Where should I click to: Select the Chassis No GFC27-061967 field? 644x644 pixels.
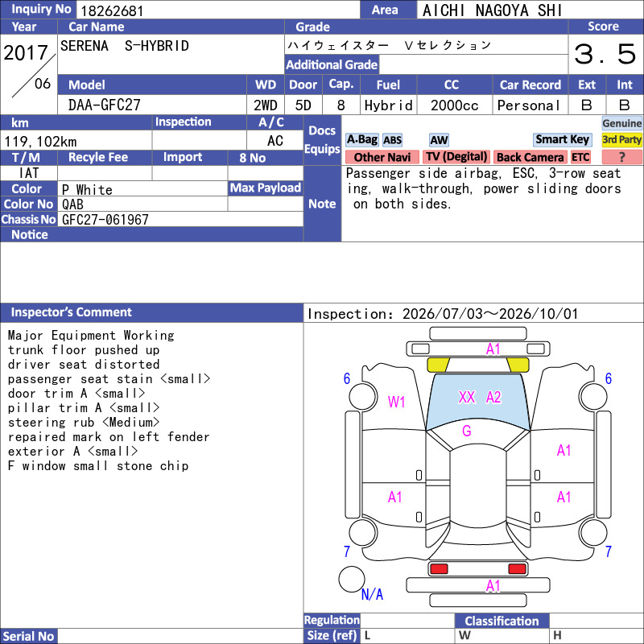180,219
